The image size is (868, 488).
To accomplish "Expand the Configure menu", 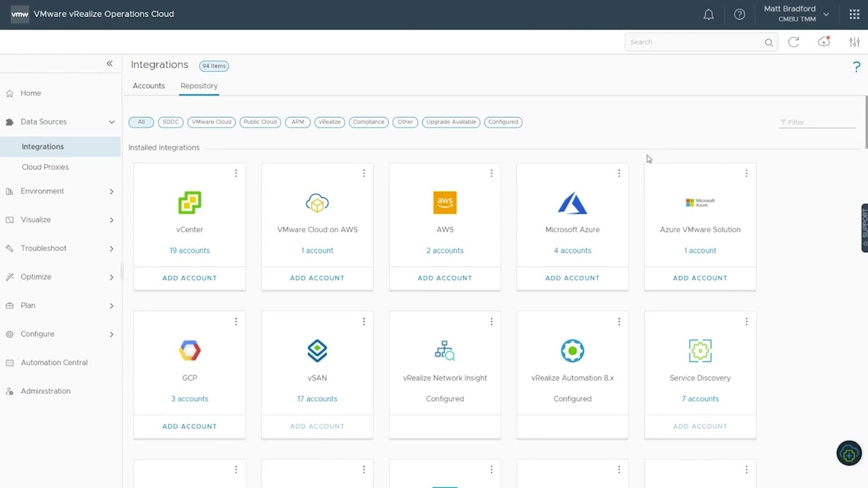I will coord(112,334).
